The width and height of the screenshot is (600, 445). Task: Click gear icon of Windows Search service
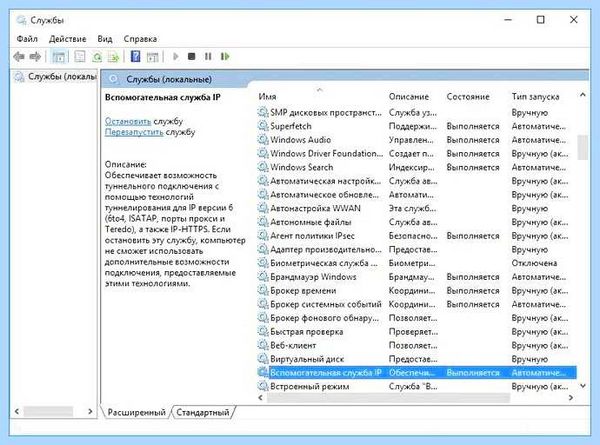263,167
